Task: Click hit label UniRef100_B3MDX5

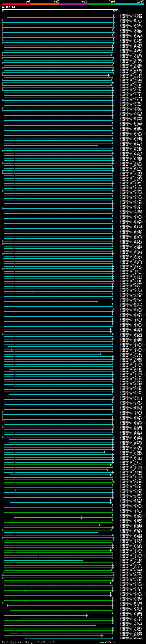Action: [131, 123]
